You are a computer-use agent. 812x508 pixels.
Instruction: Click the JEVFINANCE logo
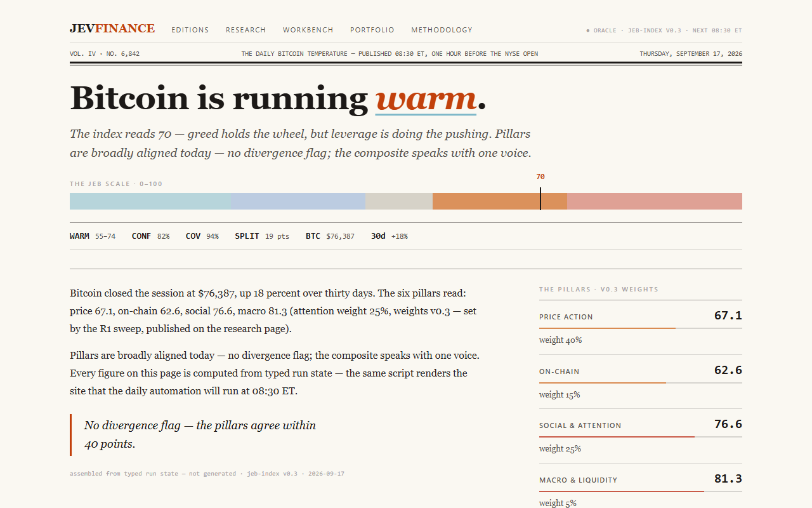click(112, 29)
